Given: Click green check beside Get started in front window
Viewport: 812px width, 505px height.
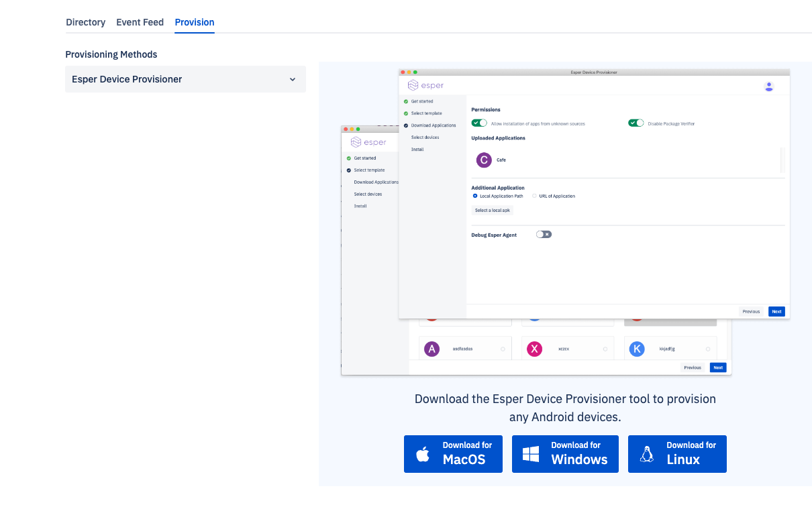Looking at the screenshot, I should click(406, 101).
